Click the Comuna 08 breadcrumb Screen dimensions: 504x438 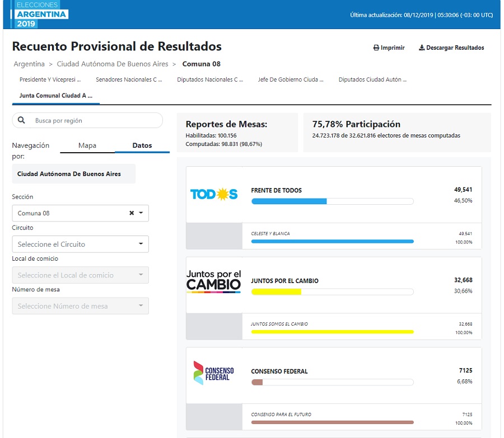click(201, 64)
